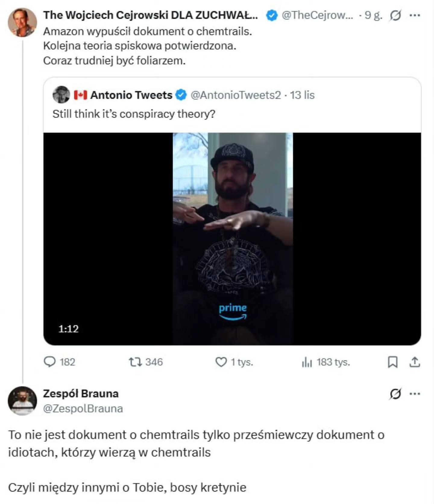The height and width of the screenshot is (504, 434).
Task: Open the three-dot menu on Zespół Brauna's reply
Action: [415, 393]
